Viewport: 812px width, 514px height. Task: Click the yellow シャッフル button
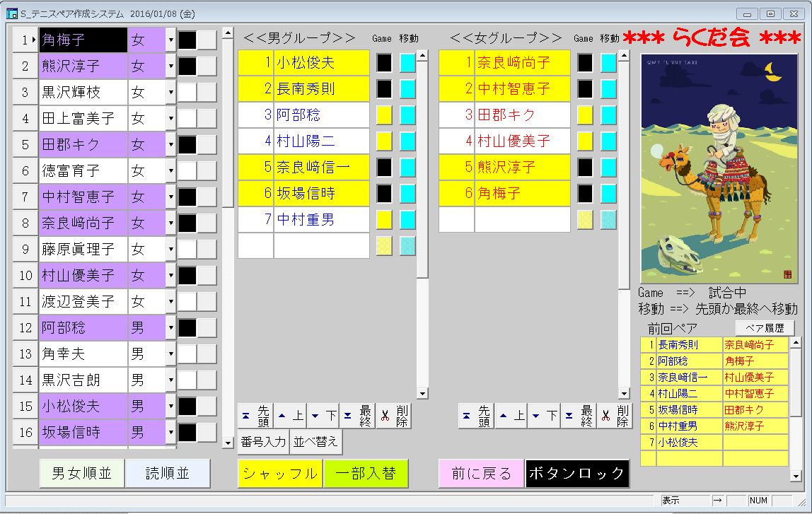click(280, 474)
